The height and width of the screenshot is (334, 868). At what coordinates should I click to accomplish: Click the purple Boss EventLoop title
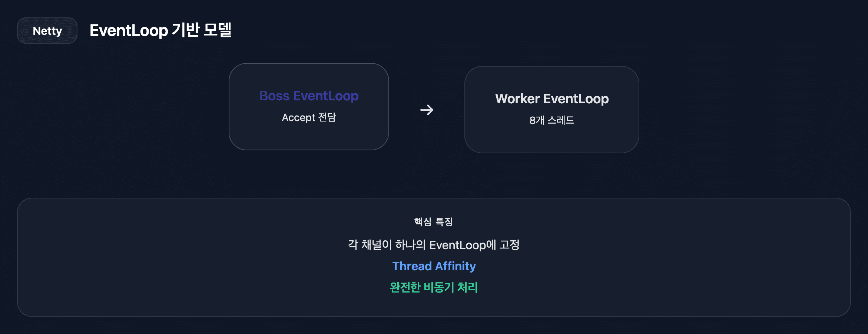[309, 96]
